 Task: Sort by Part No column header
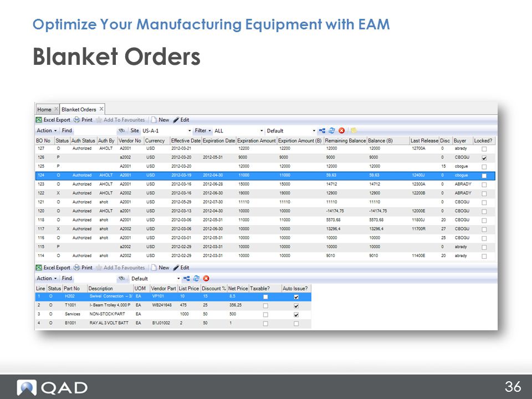click(x=75, y=288)
